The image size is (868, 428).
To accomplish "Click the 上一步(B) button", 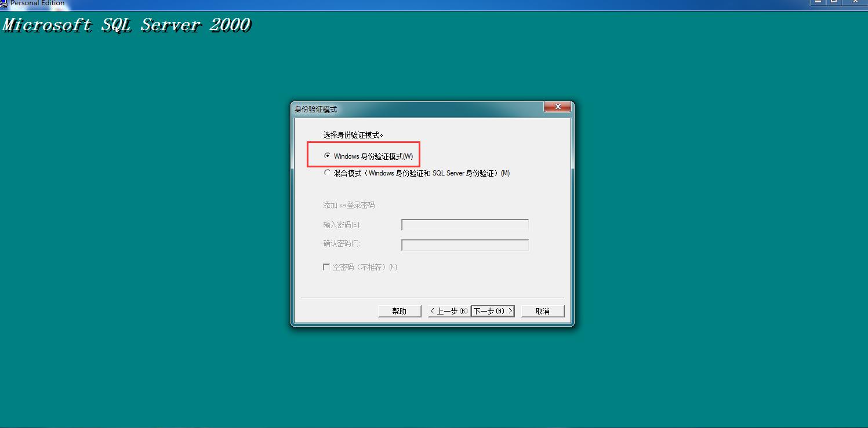I will 448,310.
